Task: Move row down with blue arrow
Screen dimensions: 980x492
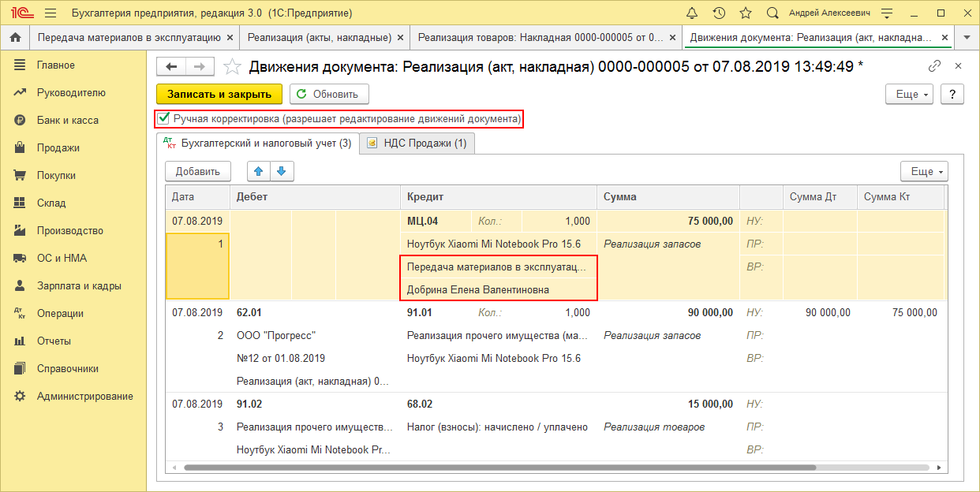Action: pos(282,171)
